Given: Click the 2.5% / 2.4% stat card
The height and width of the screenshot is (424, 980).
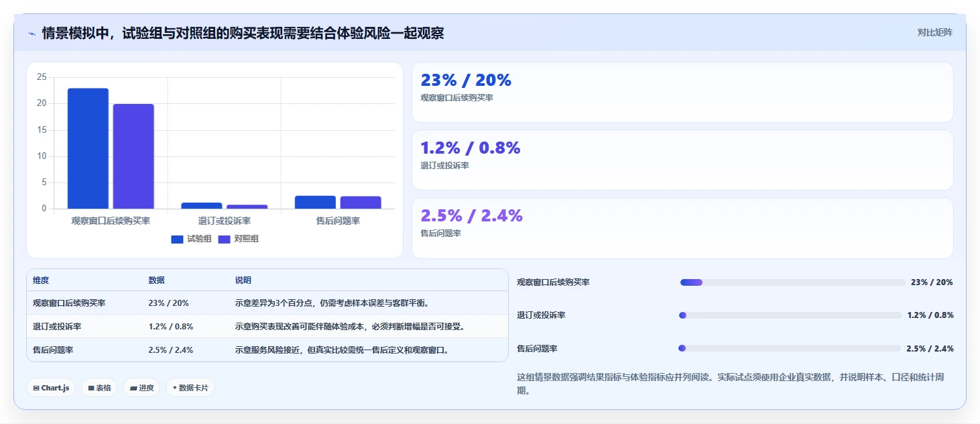Looking at the screenshot, I should (682, 228).
